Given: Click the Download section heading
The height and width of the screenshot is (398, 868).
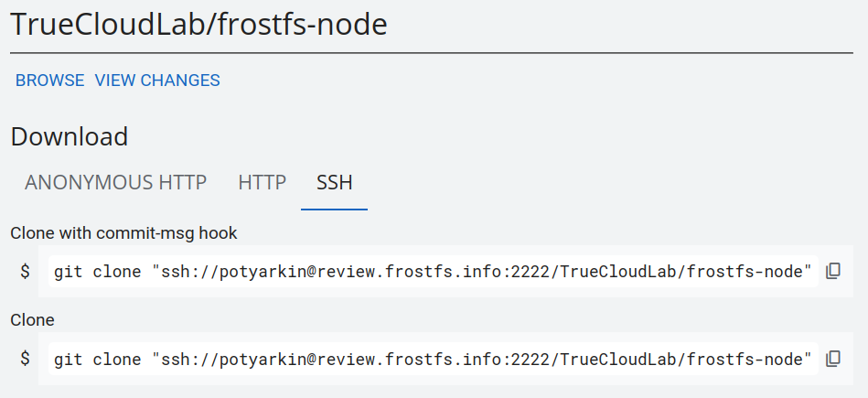Looking at the screenshot, I should click(70, 137).
